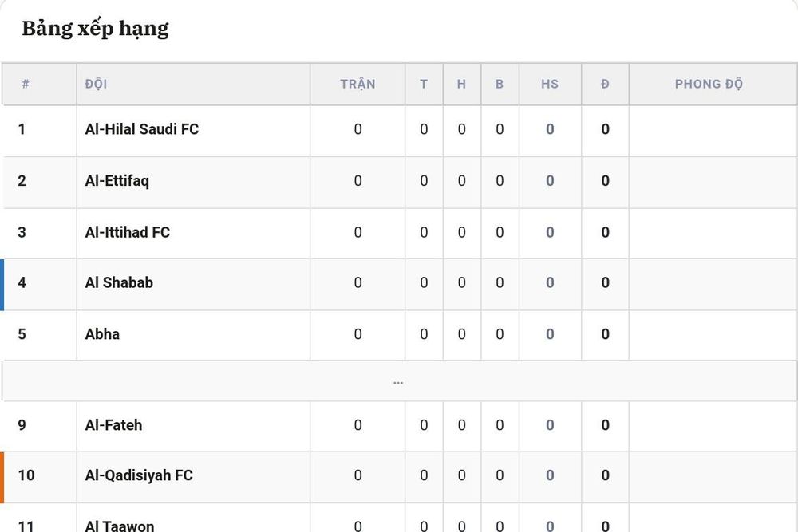Click the Al Taawon team name
This screenshot has width=798, height=532.
[120, 526]
